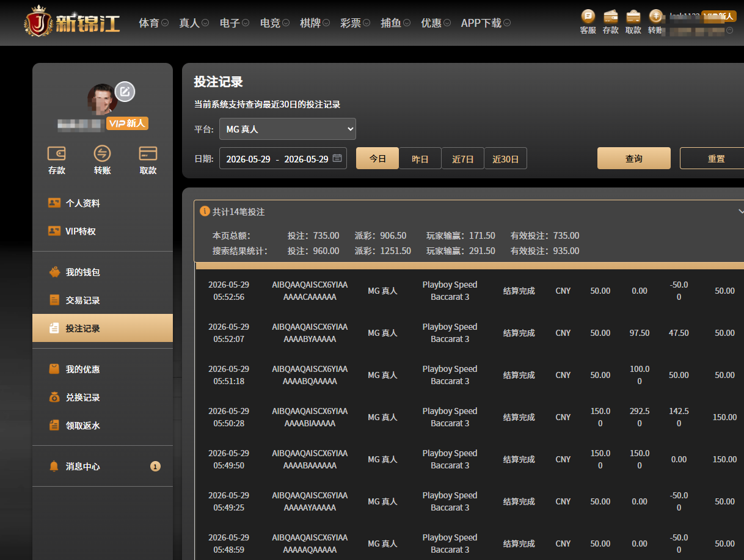Open 兑换记录 in sidebar
This screenshot has height=560, width=744.
pyautogui.click(x=103, y=397)
